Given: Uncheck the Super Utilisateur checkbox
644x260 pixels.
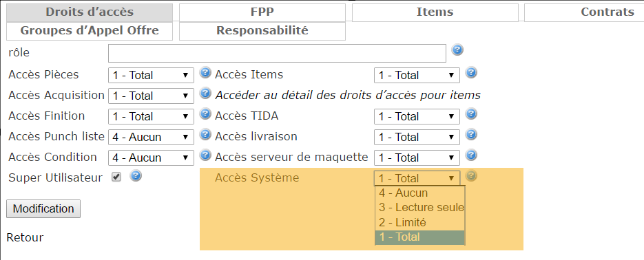Looking at the screenshot, I should pyautogui.click(x=117, y=177).
